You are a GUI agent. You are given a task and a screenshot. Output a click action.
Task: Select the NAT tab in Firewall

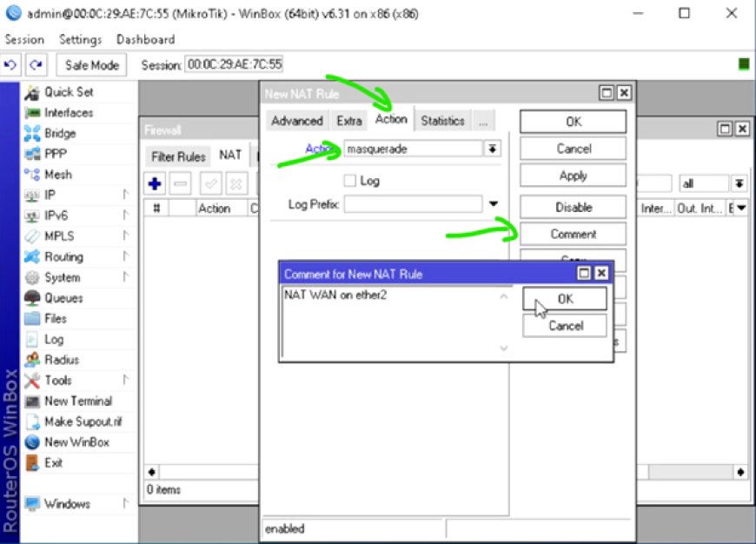230,155
